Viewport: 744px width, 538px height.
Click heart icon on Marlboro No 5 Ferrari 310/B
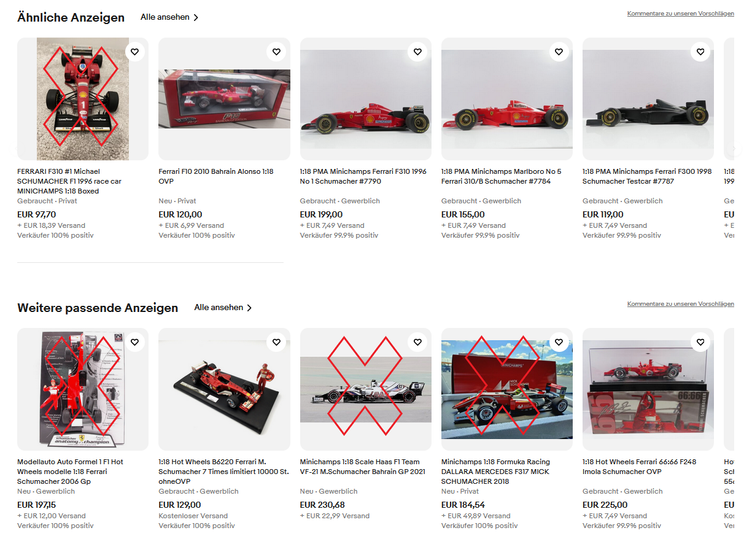coord(559,52)
